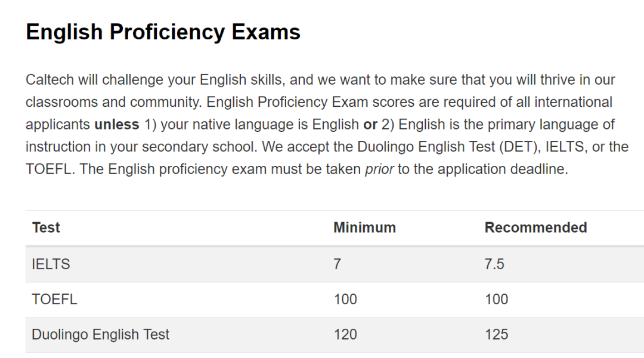Click the Duolingo English Test row label

100,334
